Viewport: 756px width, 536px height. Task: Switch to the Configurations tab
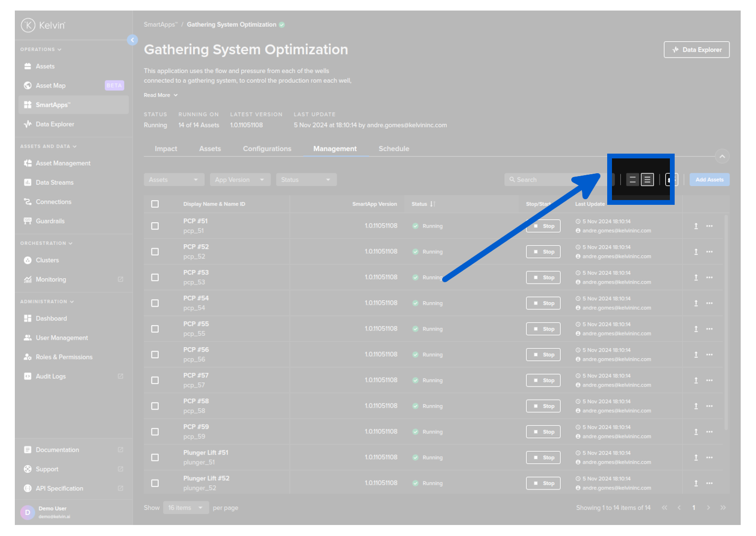point(267,149)
